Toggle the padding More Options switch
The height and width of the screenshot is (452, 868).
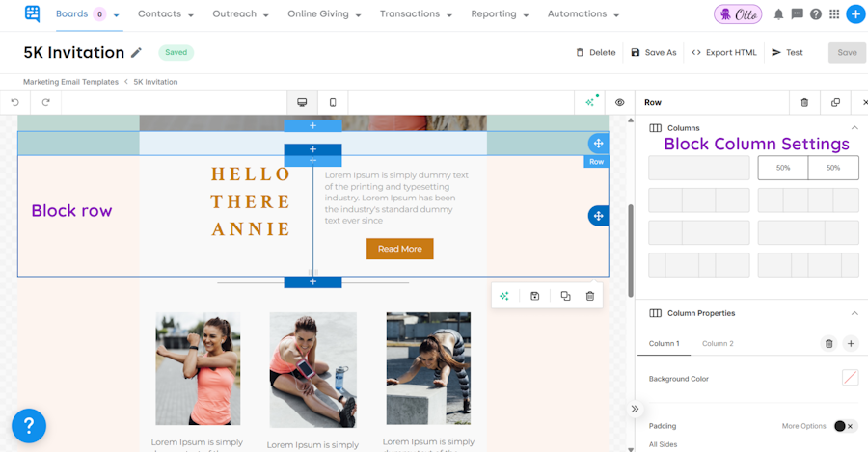(x=845, y=426)
